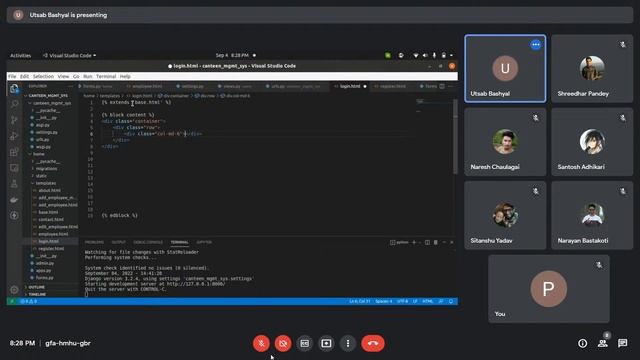Open the Selection menu
This screenshot has height=360, width=640.
click(x=43, y=76)
